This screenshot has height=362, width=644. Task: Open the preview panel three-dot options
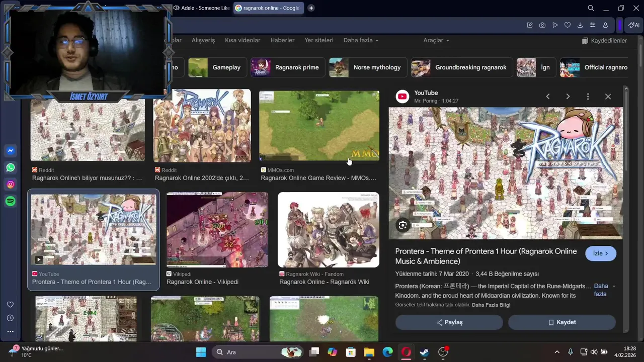(x=588, y=97)
